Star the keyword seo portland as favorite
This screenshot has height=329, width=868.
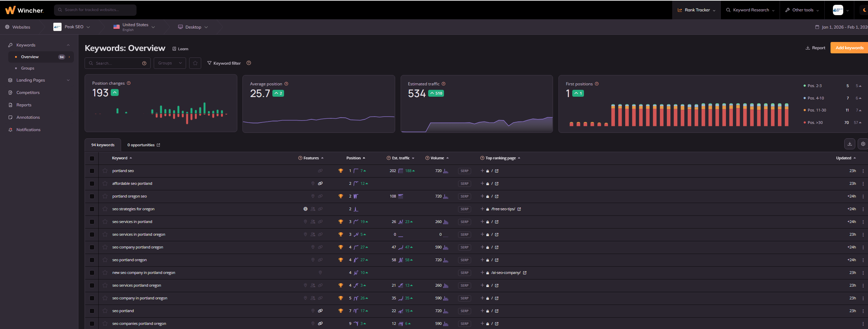(x=105, y=310)
